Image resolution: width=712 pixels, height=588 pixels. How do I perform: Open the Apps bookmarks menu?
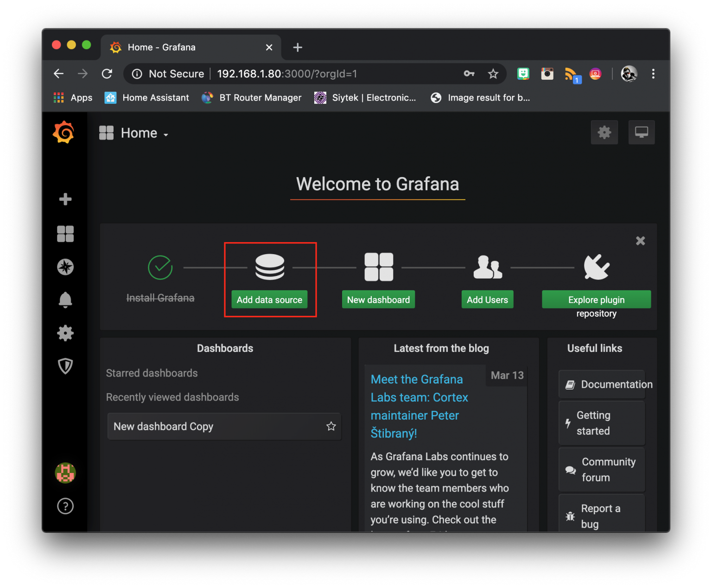(72, 97)
